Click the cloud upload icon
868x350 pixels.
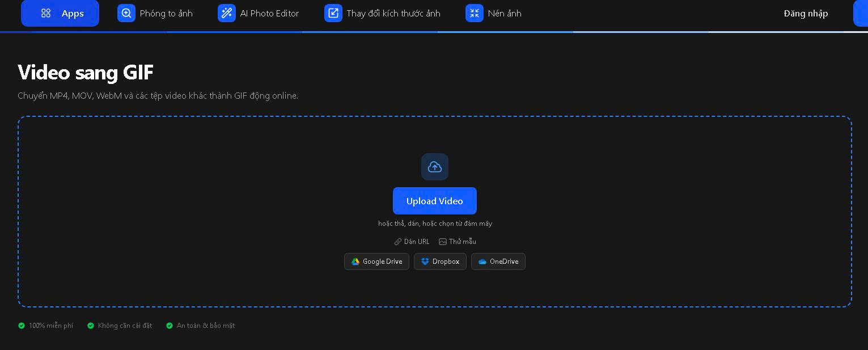[435, 167]
